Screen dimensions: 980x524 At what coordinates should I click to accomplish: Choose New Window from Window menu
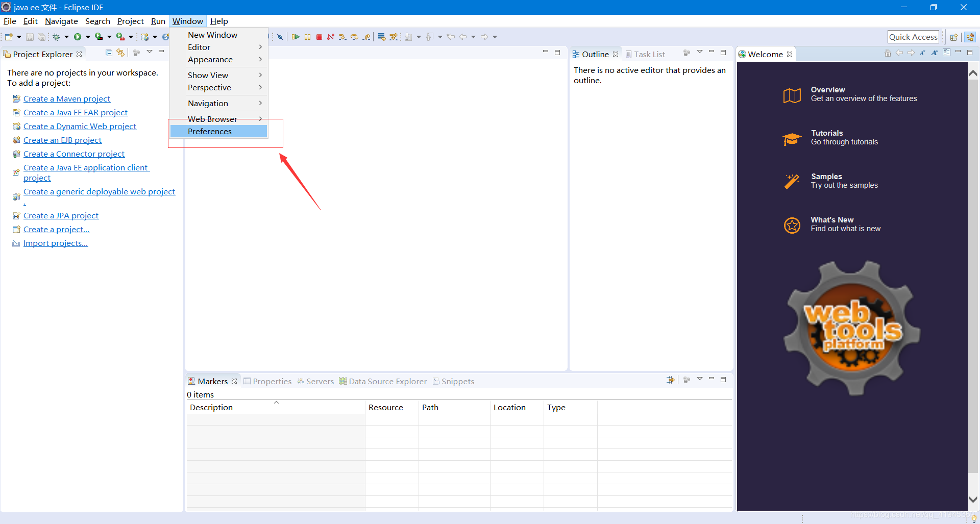pyautogui.click(x=218, y=35)
